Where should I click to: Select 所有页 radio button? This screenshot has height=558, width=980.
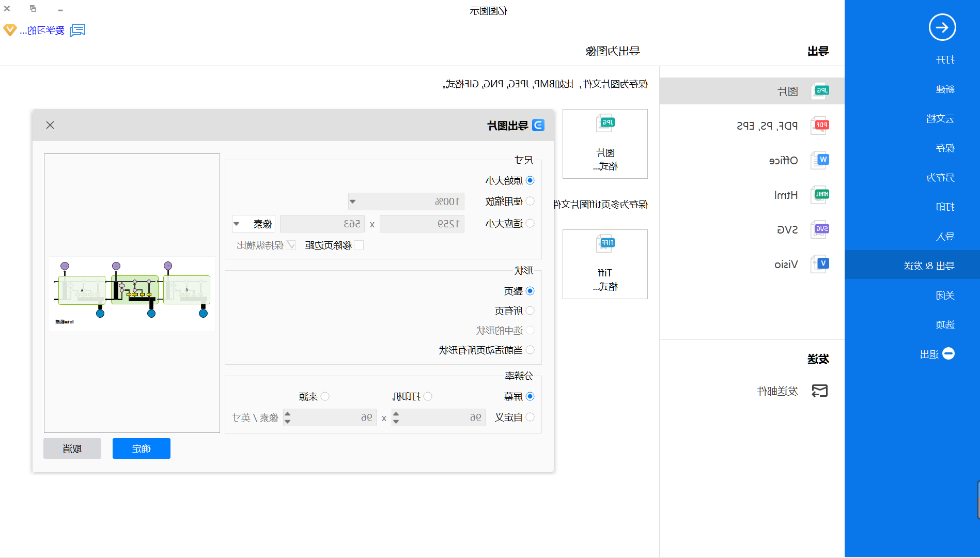[530, 311]
